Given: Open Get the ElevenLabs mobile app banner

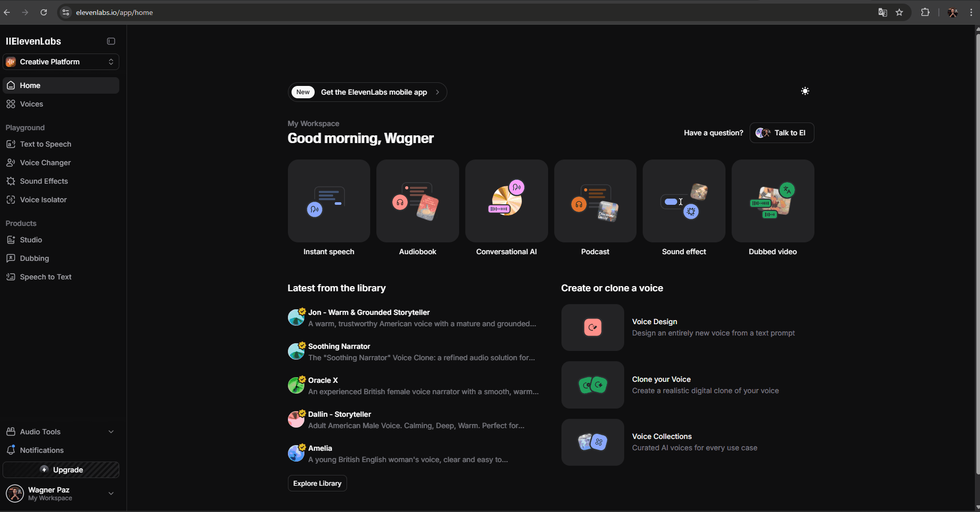Looking at the screenshot, I should coord(367,92).
